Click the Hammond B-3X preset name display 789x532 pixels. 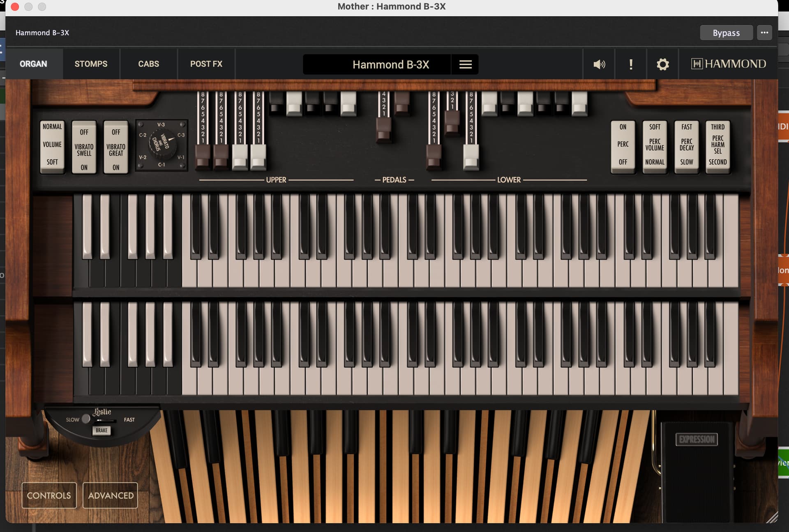click(377, 64)
